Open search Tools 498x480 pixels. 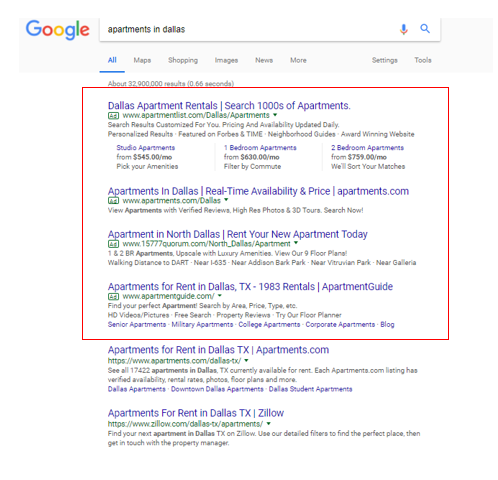pyautogui.click(x=423, y=60)
